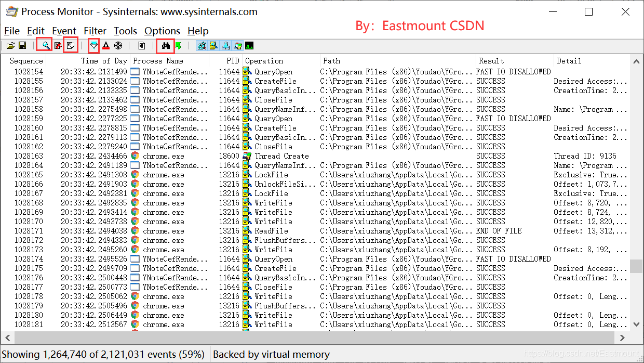Select the row with sequence 1028154
644x363 pixels.
point(315,72)
